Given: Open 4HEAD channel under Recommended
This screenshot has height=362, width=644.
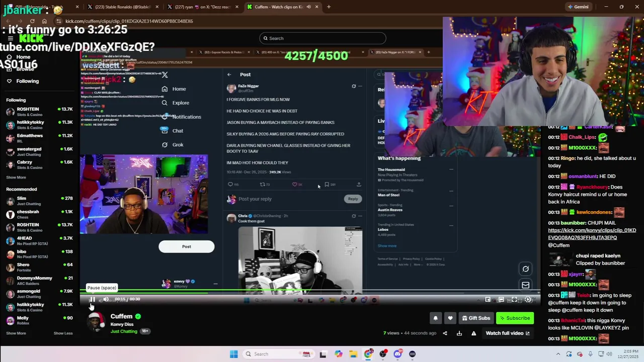Looking at the screenshot, I should click(40, 241).
